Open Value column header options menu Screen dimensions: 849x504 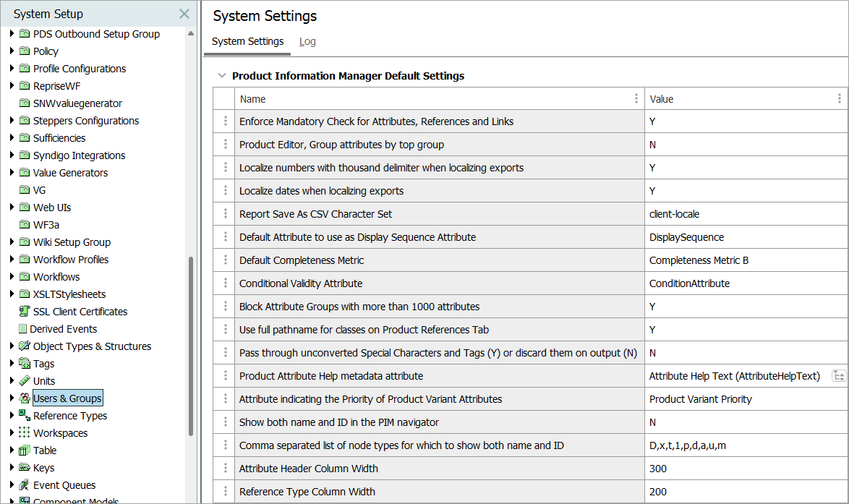840,99
